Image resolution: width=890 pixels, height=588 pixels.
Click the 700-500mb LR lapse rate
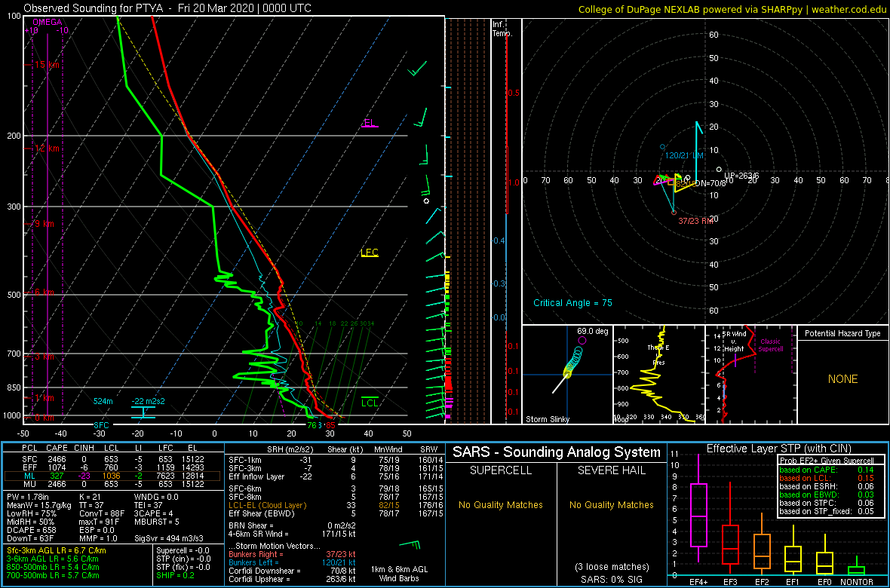tap(52, 575)
